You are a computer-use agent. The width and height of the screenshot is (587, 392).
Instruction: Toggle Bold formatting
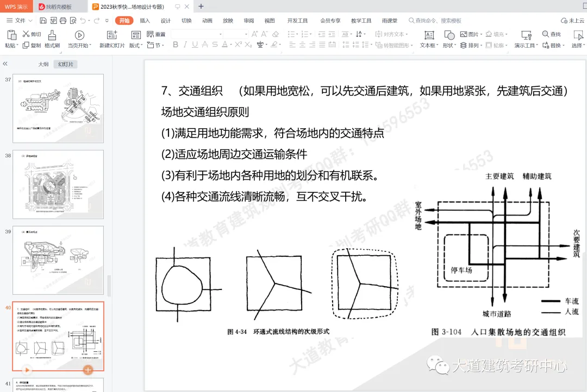175,45
